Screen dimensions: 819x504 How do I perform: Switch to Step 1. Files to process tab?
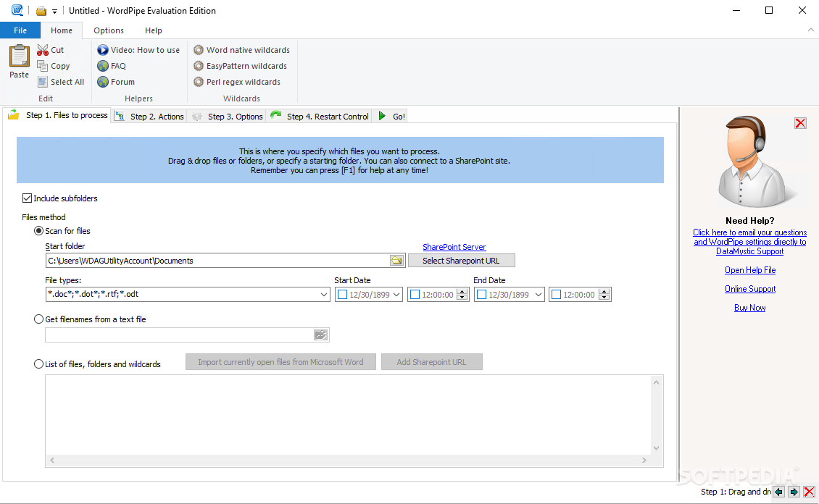[x=58, y=115]
